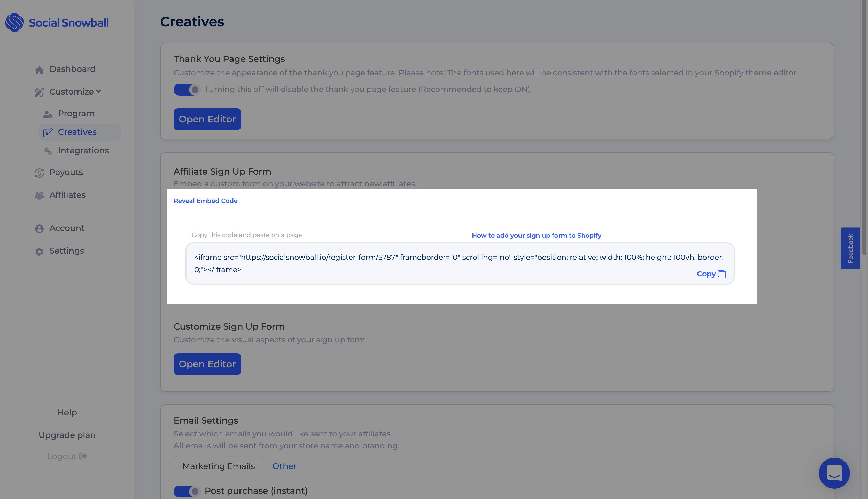Disable the thank you page toggle
The width and height of the screenshot is (868, 499).
click(x=187, y=89)
